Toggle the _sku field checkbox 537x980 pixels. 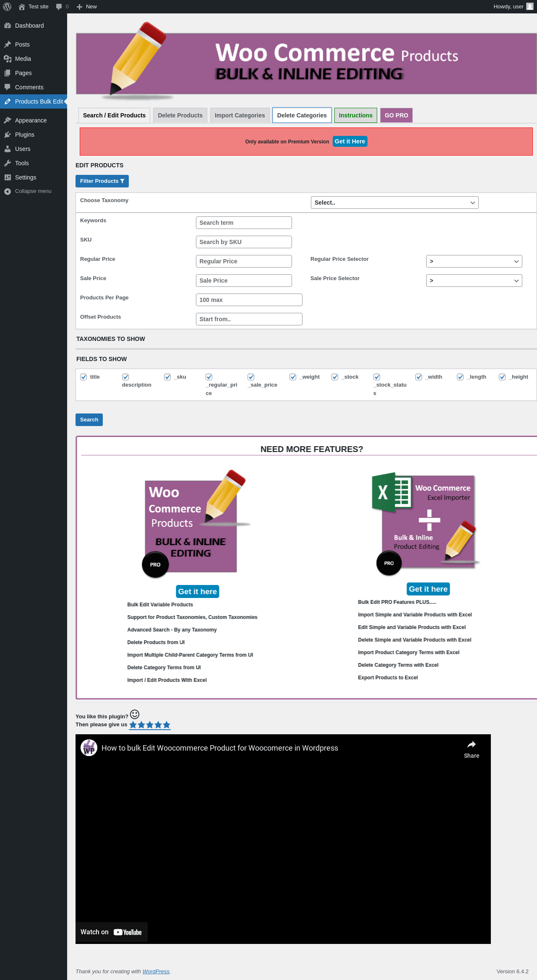click(x=167, y=377)
